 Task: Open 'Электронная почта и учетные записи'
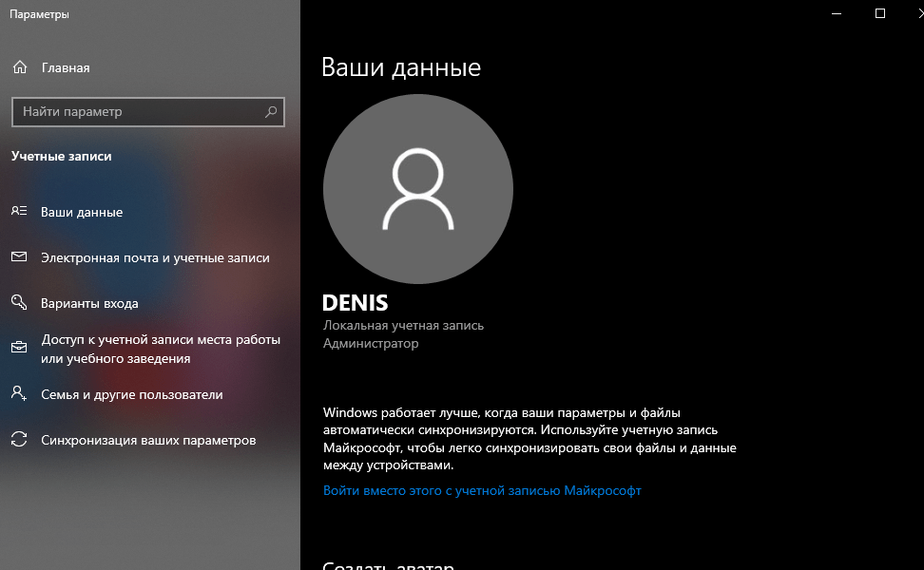pyautogui.click(x=155, y=257)
